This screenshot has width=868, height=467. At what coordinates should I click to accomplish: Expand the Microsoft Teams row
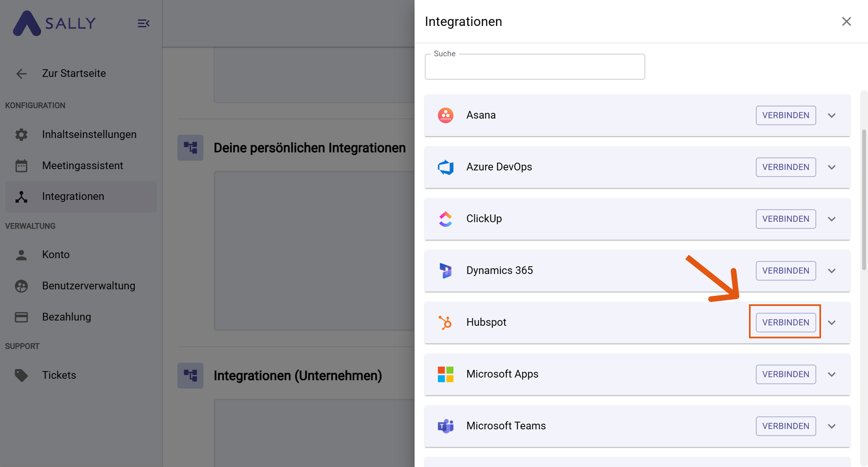click(832, 427)
